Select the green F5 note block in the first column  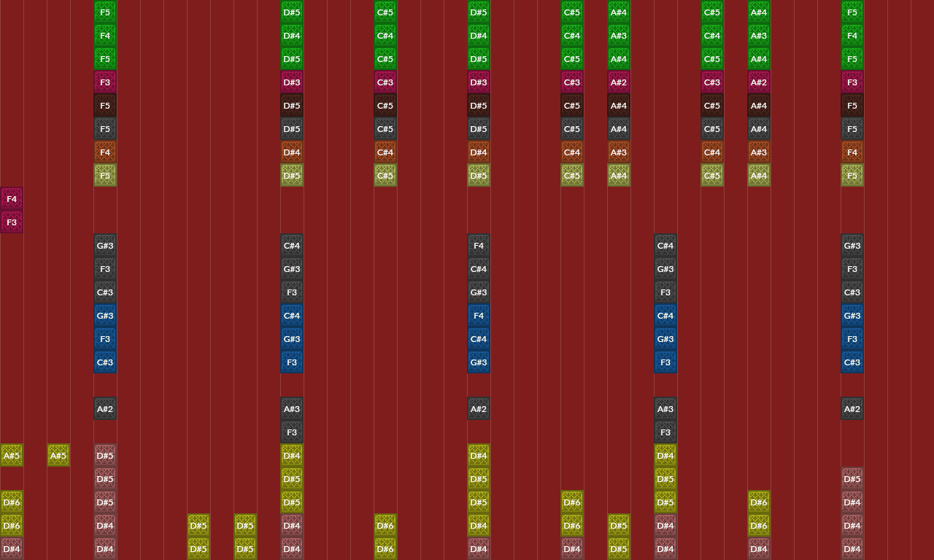coord(104,12)
